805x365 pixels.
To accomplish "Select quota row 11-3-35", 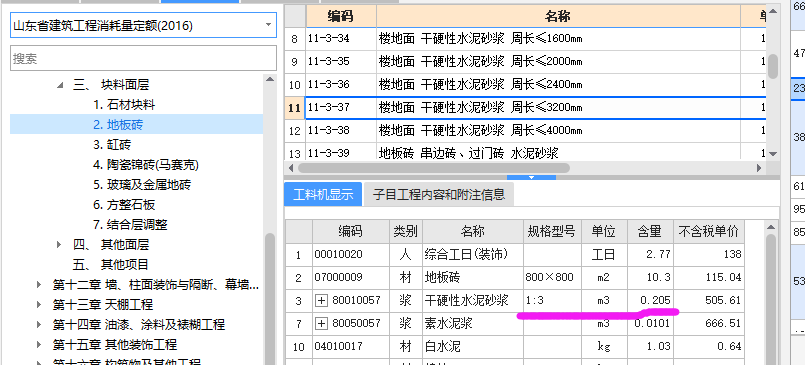I will tap(526, 62).
